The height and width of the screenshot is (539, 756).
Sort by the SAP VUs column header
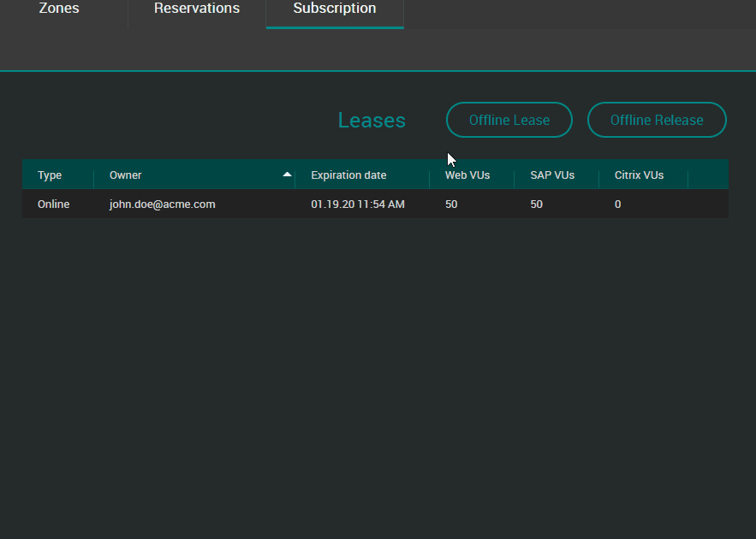coord(552,175)
